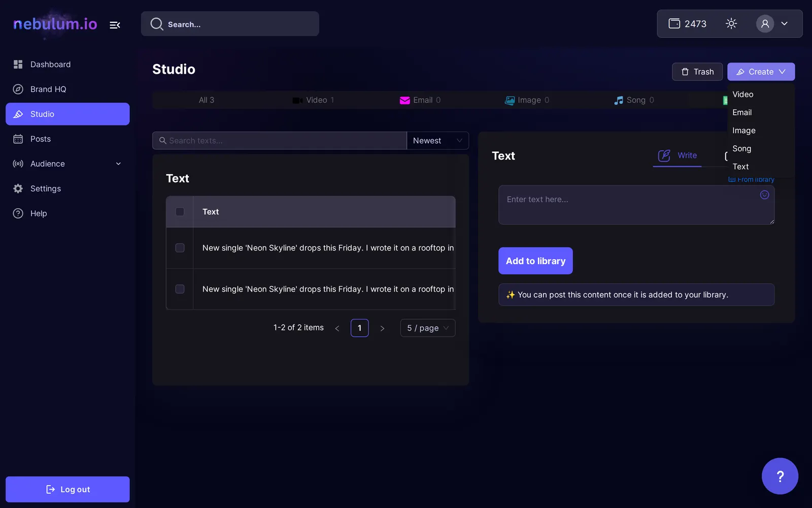The height and width of the screenshot is (508, 812).
Task: Check the second 'Neon Skyline' row checkbox
Action: tap(180, 289)
